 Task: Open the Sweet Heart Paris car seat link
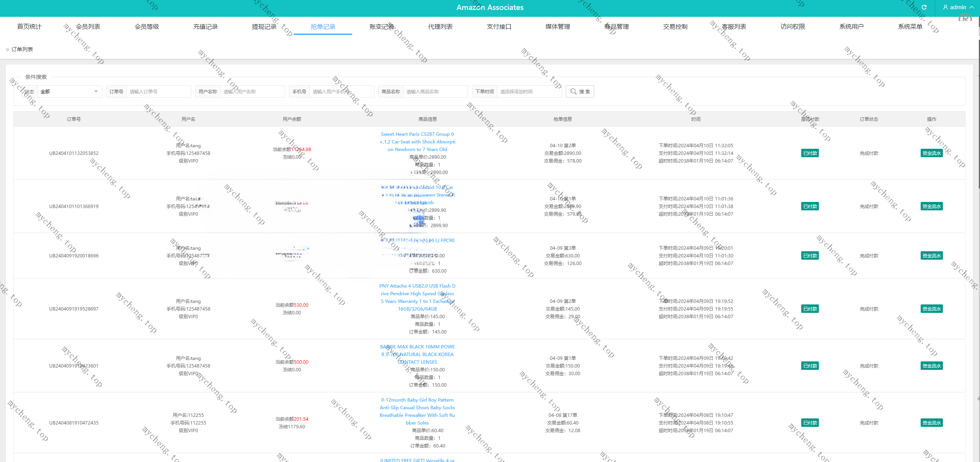pyautogui.click(x=417, y=142)
